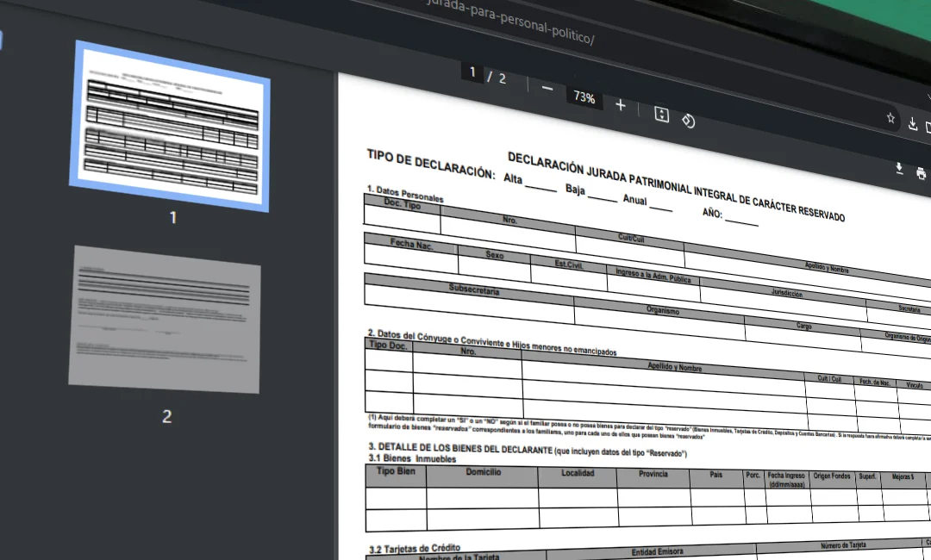Click the 'Número de Tarjeta' header
The image size is (931, 560).
pyautogui.click(x=843, y=545)
